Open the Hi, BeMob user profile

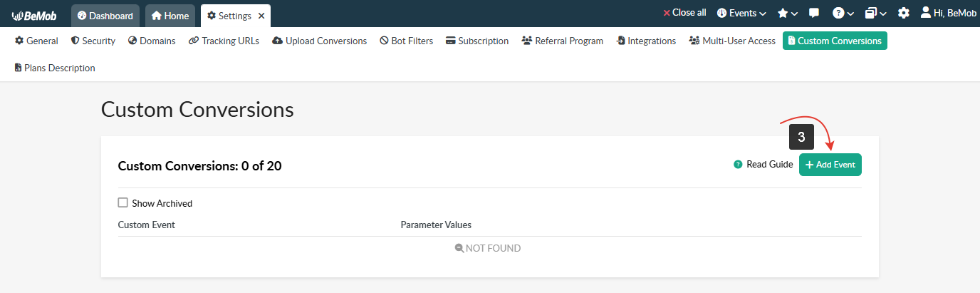point(947,13)
